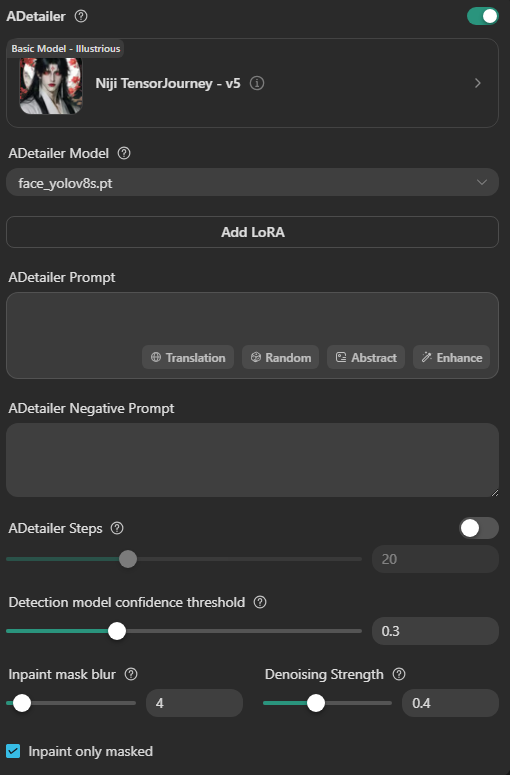
Task: Click the Abstract prompt button
Action: [366, 357]
